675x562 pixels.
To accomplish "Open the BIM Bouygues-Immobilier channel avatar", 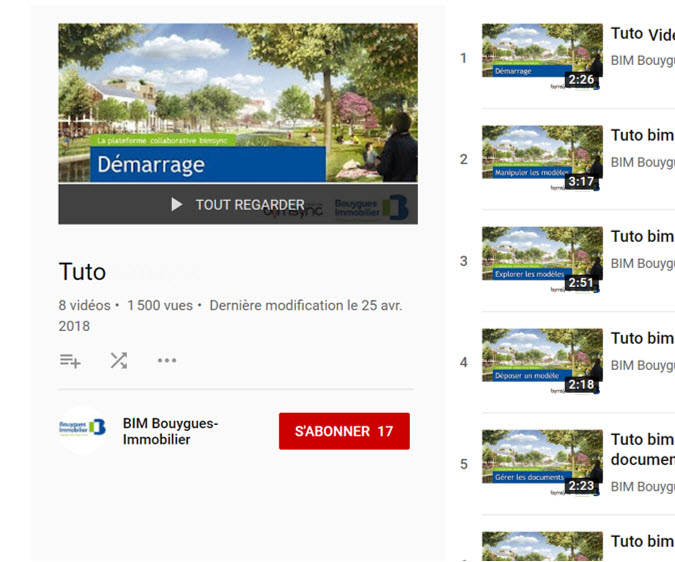I will [82, 428].
